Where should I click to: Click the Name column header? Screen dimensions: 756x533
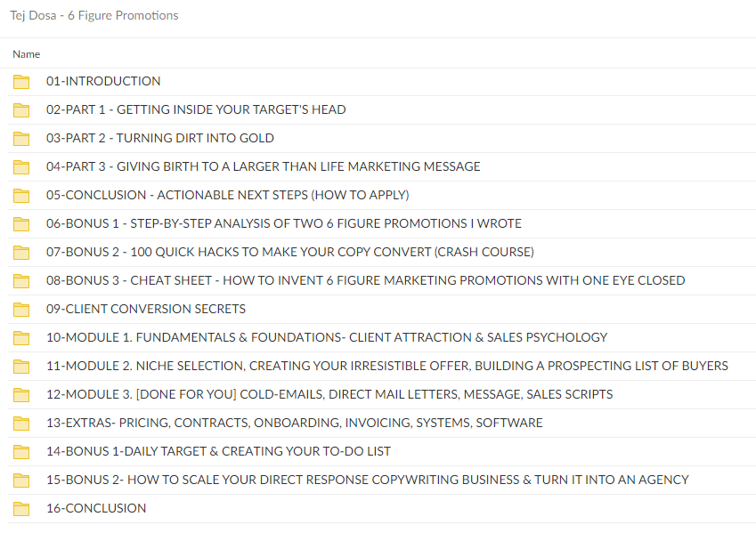click(x=26, y=54)
